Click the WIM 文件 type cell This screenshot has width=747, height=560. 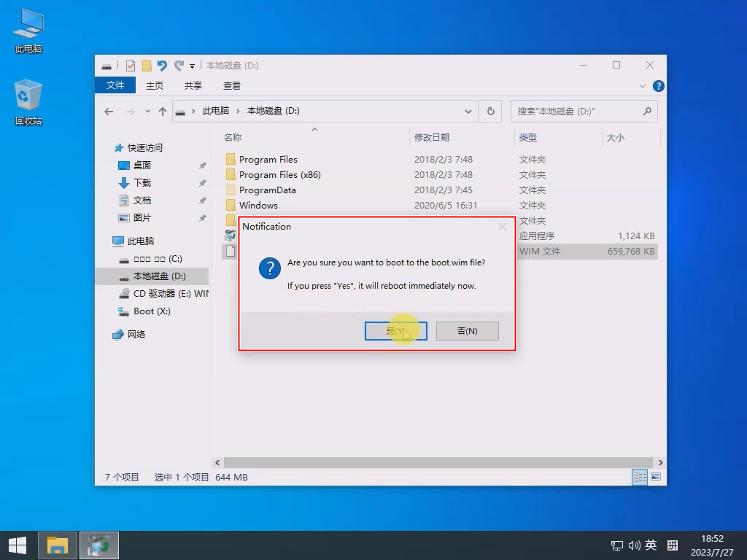(540, 252)
